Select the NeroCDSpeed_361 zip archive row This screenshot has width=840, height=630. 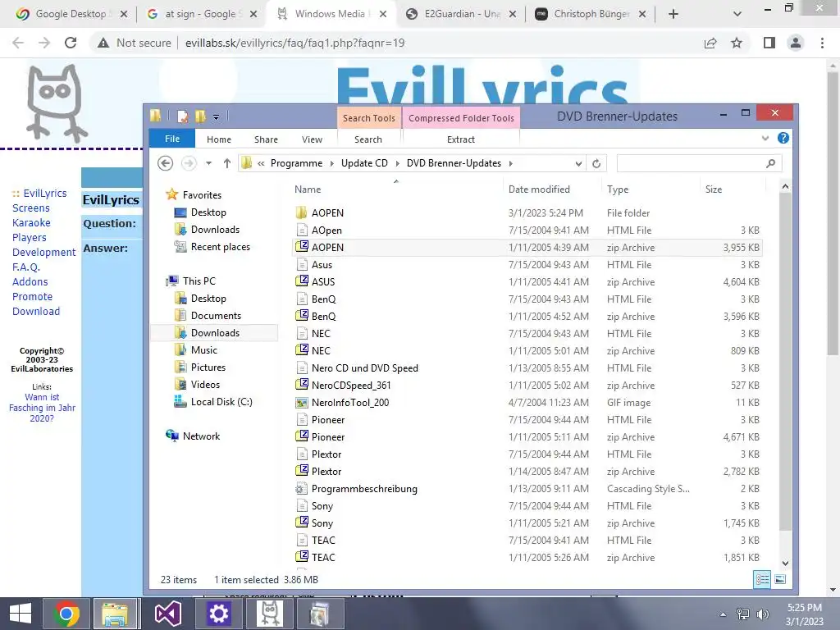pos(527,386)
